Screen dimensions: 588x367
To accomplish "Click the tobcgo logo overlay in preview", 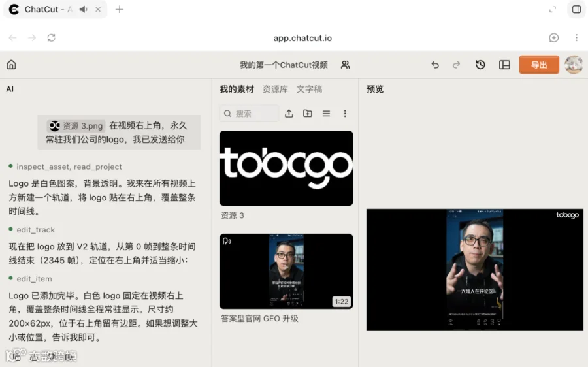I will click(567, 215).
